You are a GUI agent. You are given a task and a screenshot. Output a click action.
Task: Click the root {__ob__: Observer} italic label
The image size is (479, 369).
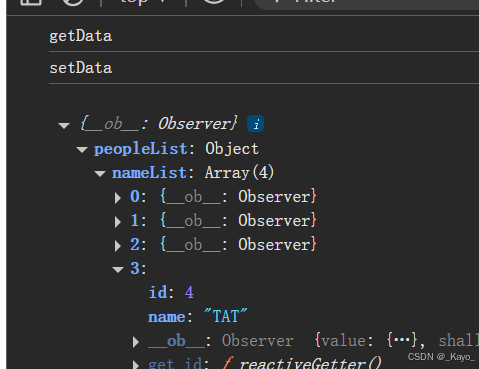point(159,124)
